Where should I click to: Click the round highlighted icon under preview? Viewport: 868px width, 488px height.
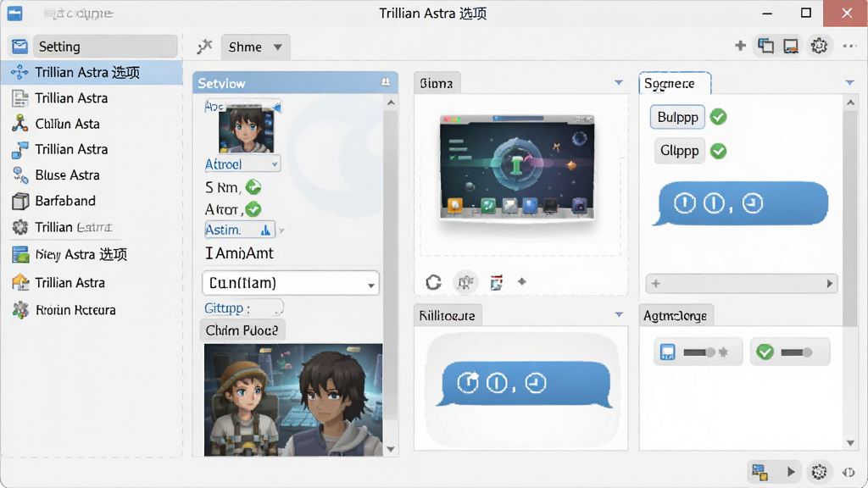465,282
